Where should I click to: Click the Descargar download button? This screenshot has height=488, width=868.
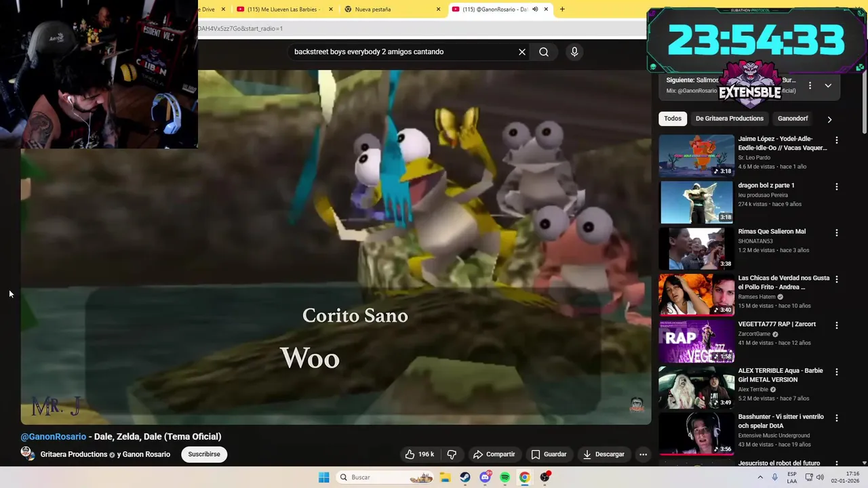604,454
